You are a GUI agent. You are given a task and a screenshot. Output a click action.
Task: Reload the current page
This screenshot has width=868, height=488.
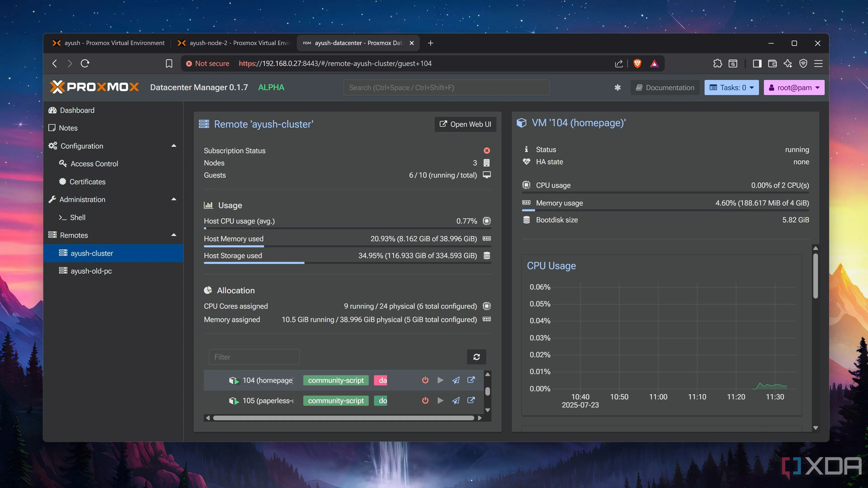pos(85,64)
